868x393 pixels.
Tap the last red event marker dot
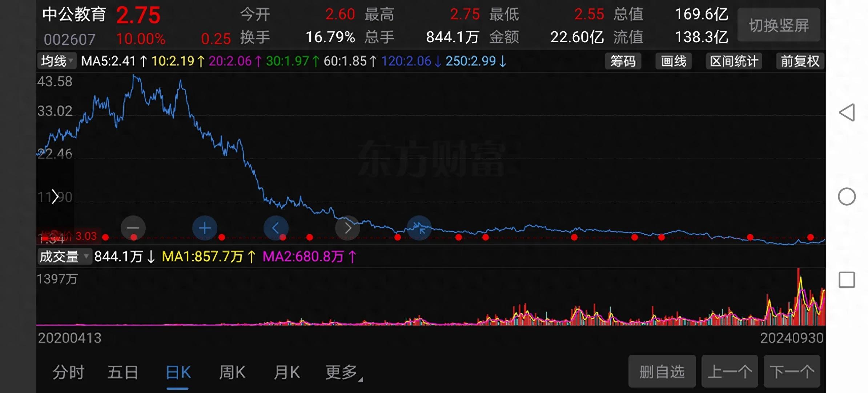[810, 237]
